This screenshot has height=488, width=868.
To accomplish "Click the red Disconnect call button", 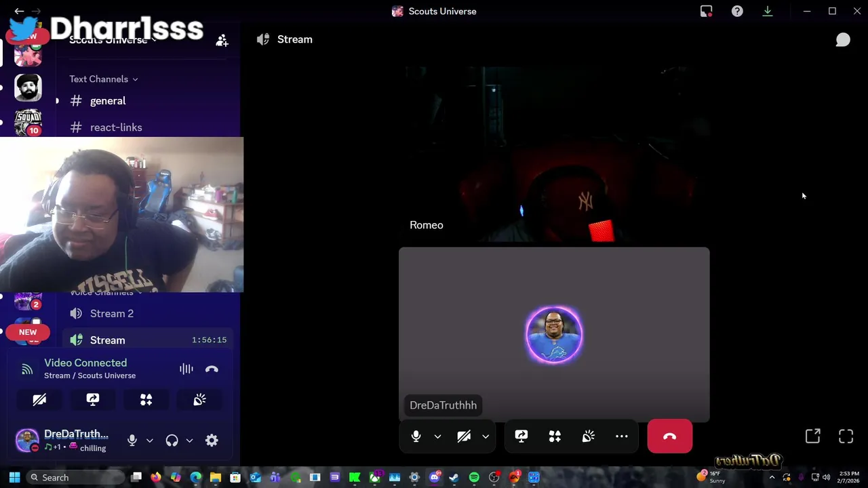I will click(670, 436).
